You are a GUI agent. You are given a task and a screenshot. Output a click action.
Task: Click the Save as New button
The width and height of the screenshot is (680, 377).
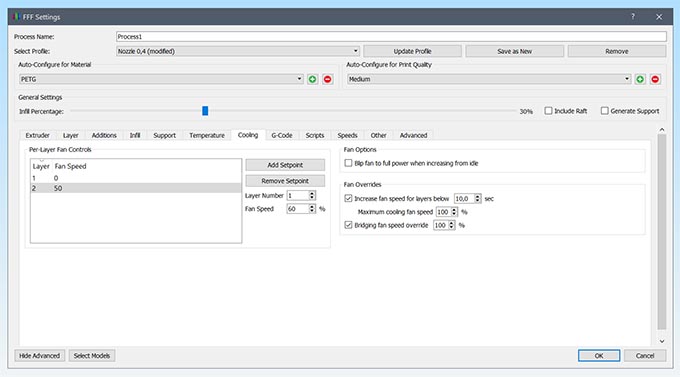pyautogui.click(x=514, y=51)
